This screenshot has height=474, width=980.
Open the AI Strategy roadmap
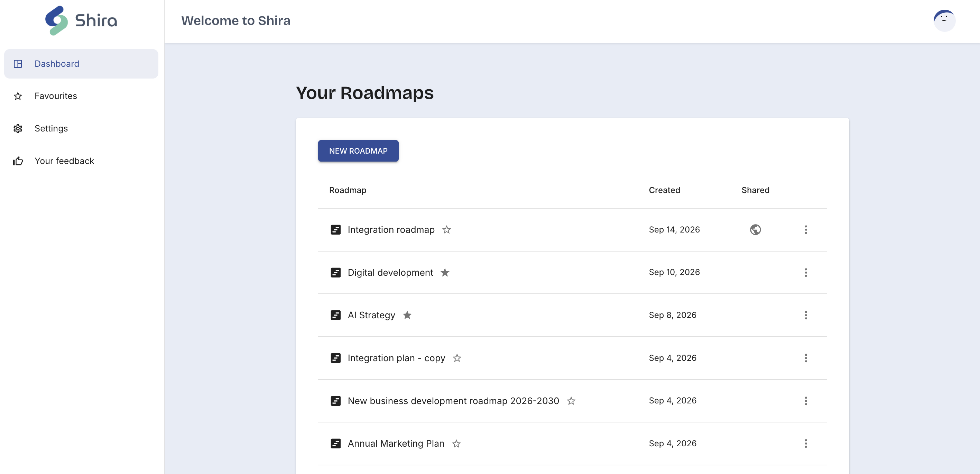pos(371,315)
